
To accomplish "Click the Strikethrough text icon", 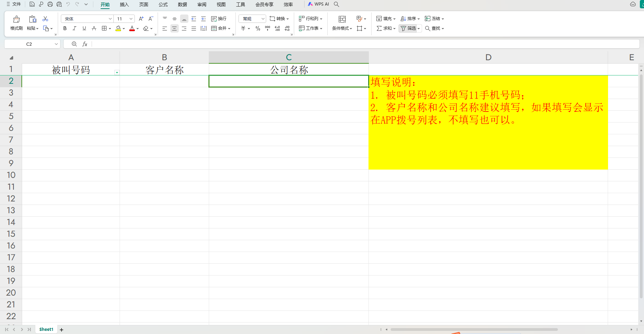I will [94, 28].
